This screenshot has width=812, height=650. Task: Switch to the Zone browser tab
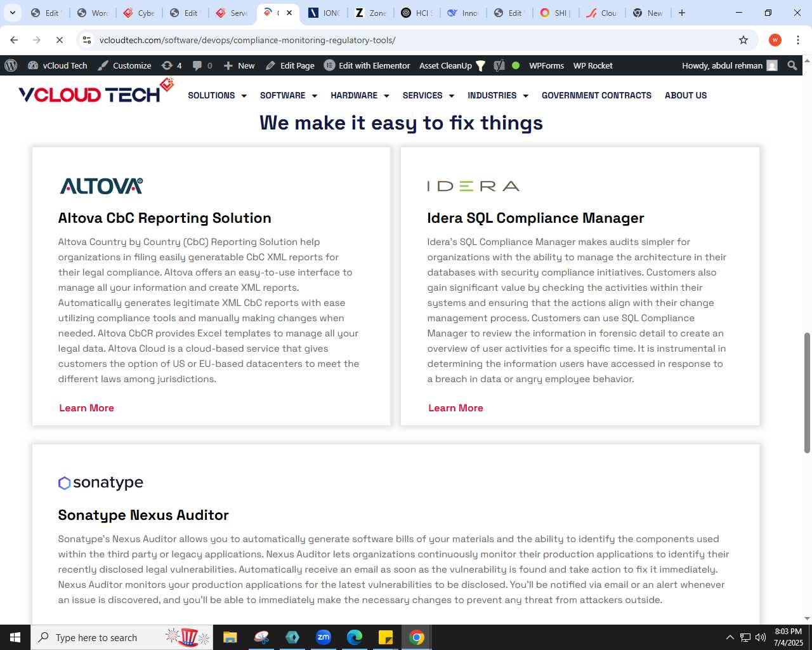(x=370, y=13)
